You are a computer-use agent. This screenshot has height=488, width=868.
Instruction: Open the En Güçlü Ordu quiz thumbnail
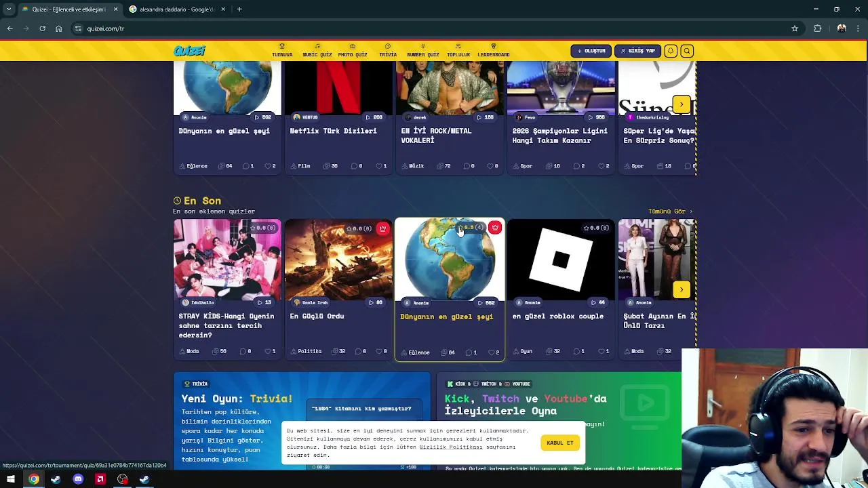click(x=338, y=259)
